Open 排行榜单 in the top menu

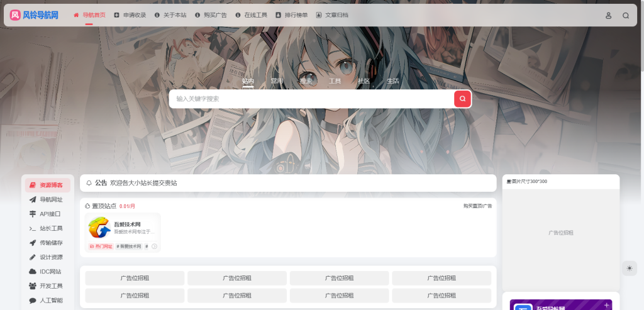coord(292,15)
